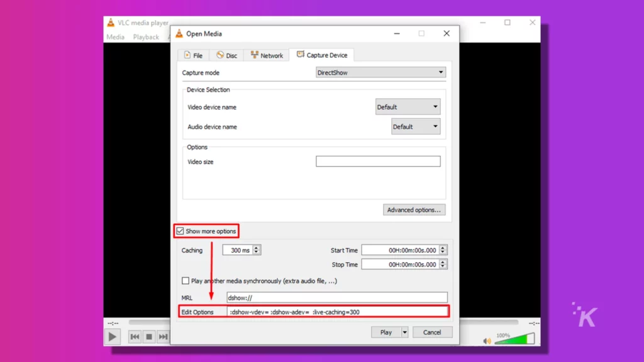Click the Caching value field
Viewport: 644px width, 362px height.
pyautogui.click(x=237, y=250)
